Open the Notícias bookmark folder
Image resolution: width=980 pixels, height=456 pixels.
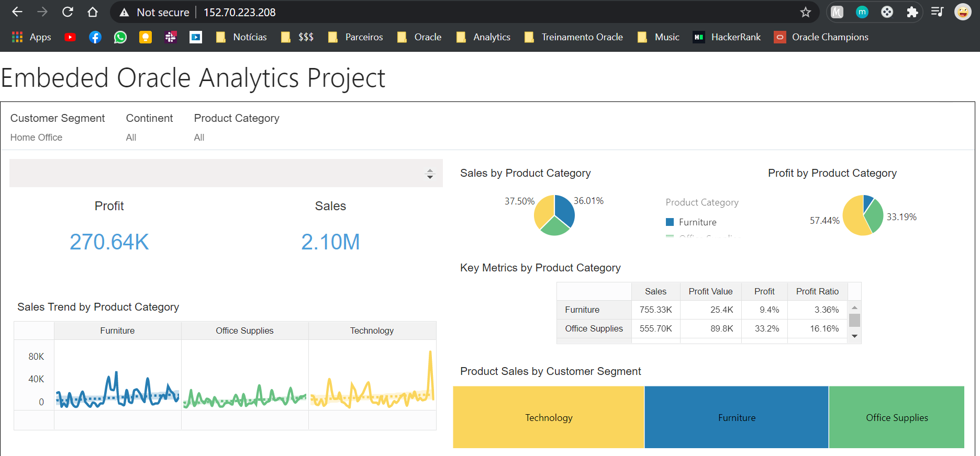[241, 37]
